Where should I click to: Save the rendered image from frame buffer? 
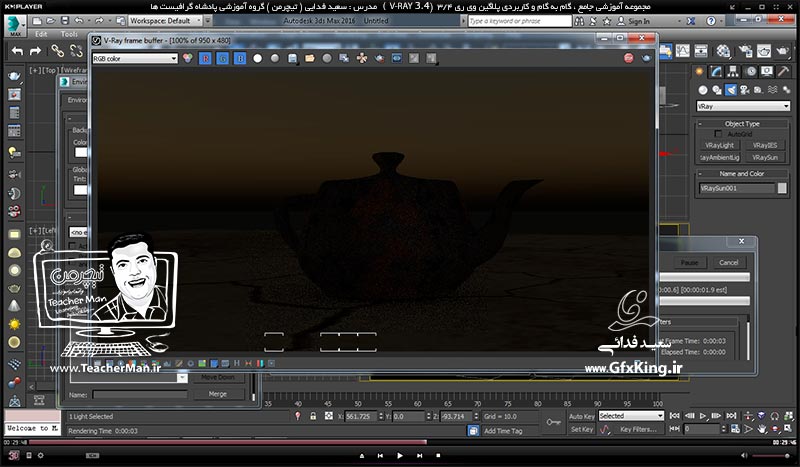292,59
